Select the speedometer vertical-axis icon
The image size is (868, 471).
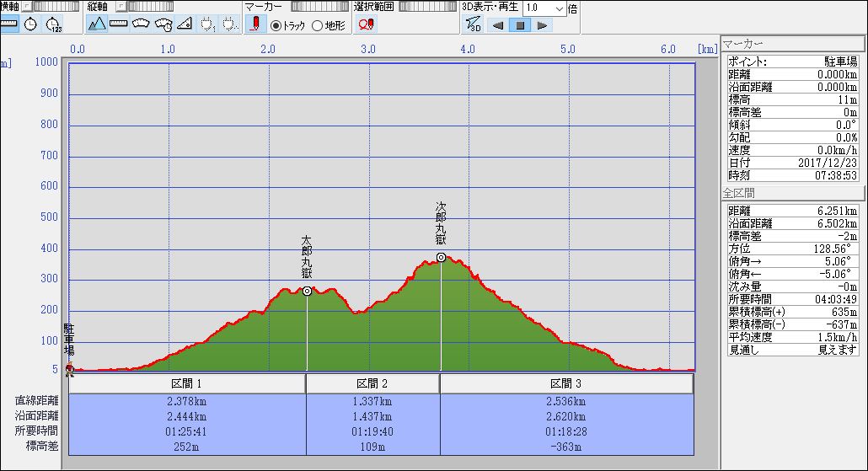[x=141, y=24]
